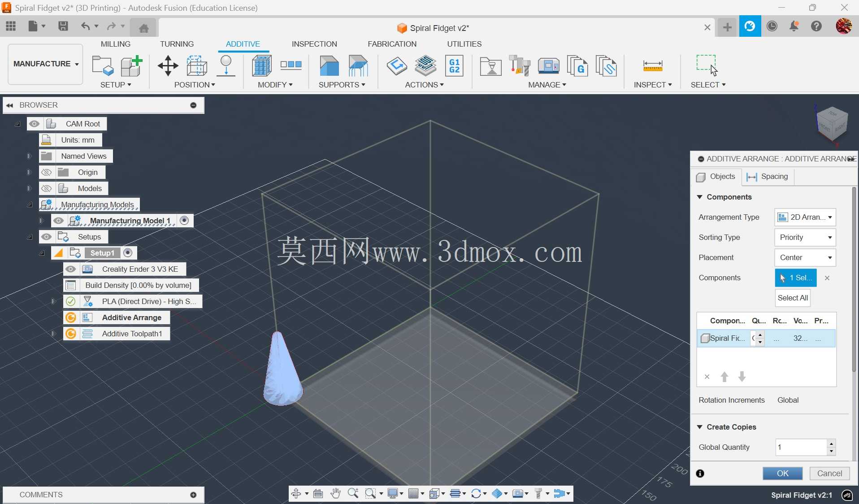This screenshot has height=504, width=859.
Task: Open the Help question mark icon
Action: coord(816,26)
